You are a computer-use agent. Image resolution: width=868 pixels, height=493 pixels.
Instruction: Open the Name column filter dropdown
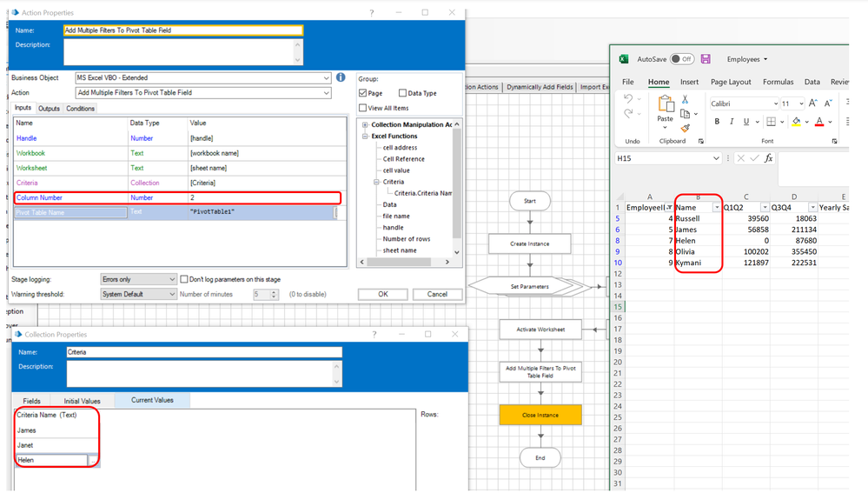click(717, 208)
